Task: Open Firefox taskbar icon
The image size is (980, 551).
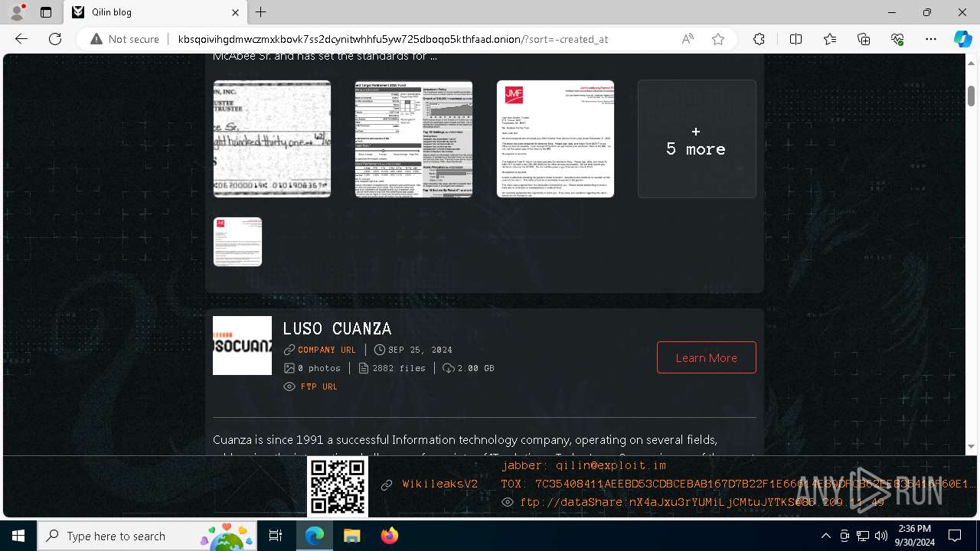Action: pyautogui.click(x=389, y=536)
